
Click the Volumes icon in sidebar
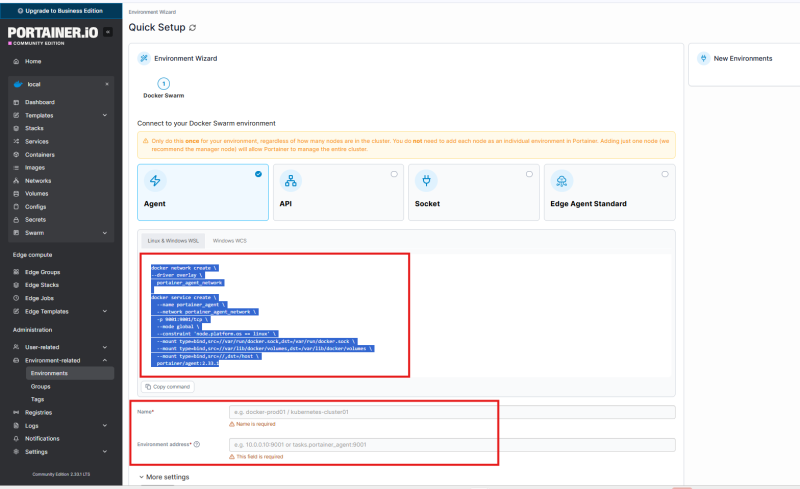coord(16,193)
